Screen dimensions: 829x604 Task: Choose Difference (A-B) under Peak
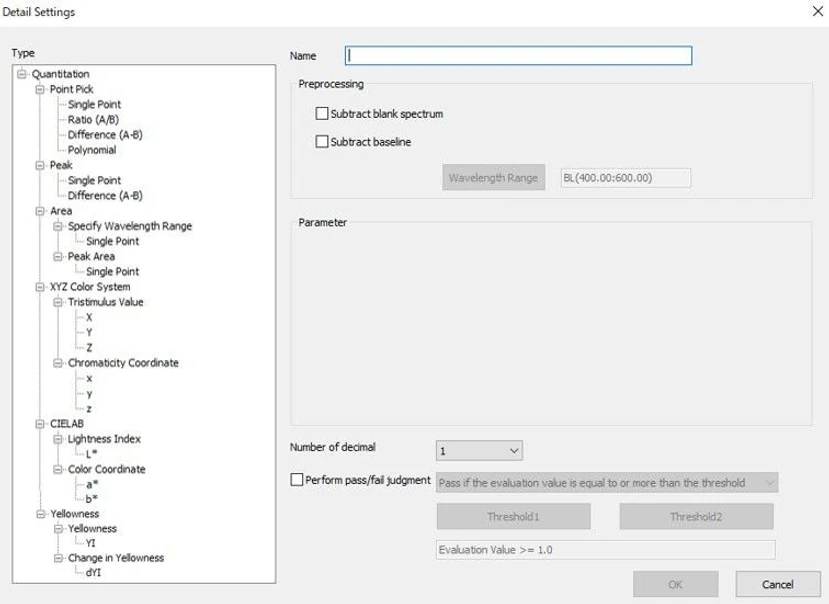(x=105, y=196)
